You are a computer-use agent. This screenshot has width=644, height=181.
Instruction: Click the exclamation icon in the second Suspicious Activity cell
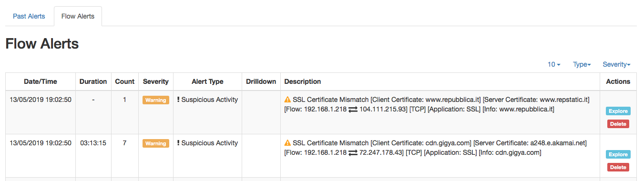(178, 142)
